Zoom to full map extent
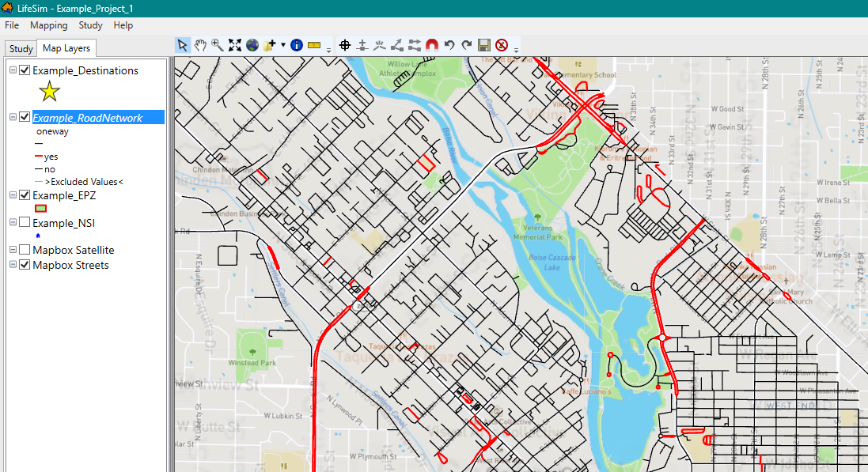The image size is (868, 472). [x=235, y=45]
